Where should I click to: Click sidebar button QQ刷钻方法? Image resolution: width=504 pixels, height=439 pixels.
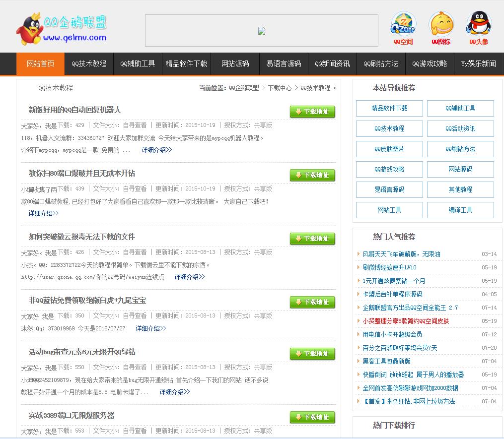click(460, 149)
